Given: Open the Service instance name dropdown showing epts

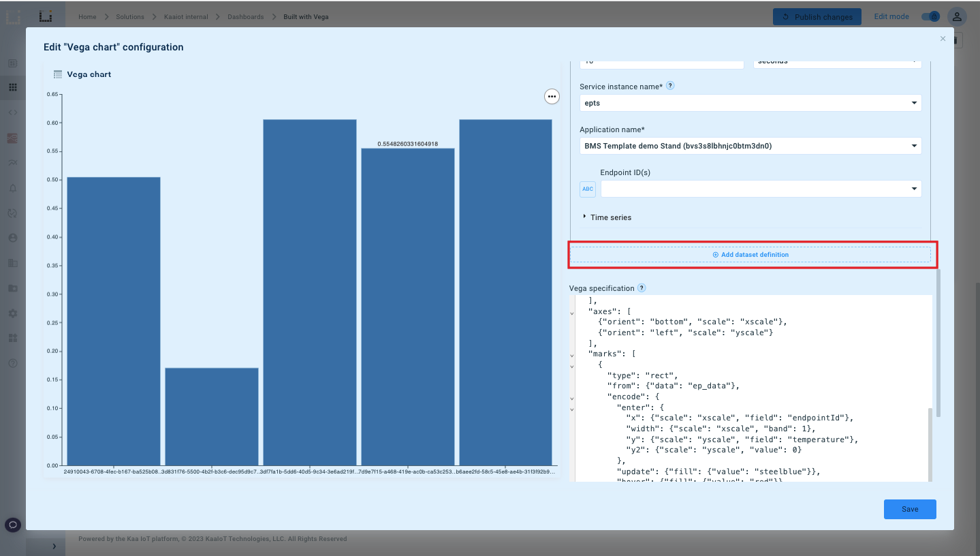Looking at the screenshot, I should [750, 103].
